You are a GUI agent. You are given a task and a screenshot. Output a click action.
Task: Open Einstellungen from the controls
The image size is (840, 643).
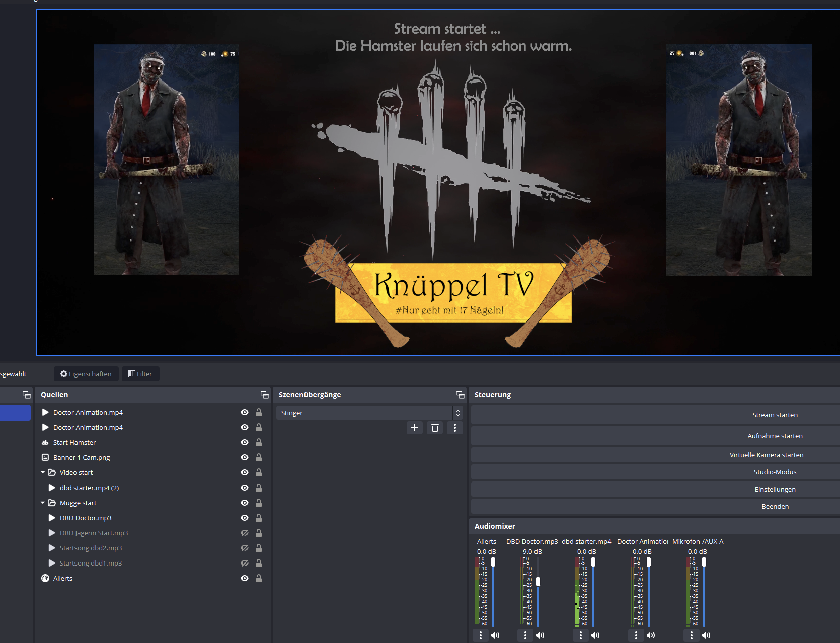click(775, 489)
